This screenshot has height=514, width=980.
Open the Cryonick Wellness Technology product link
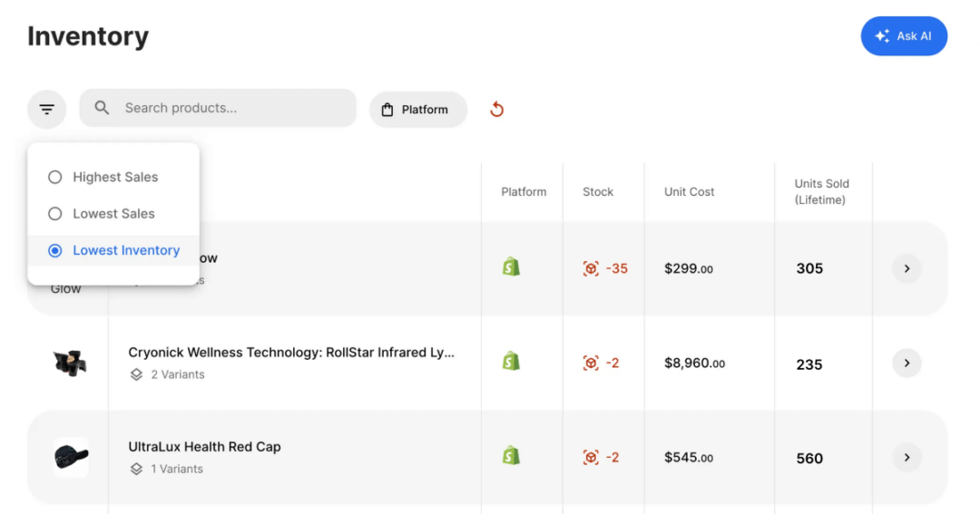291,353
